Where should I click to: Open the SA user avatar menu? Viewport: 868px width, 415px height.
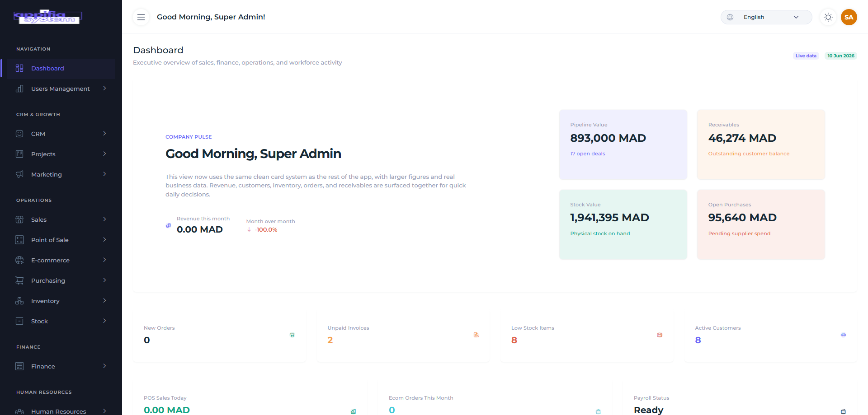pos(849,17)
